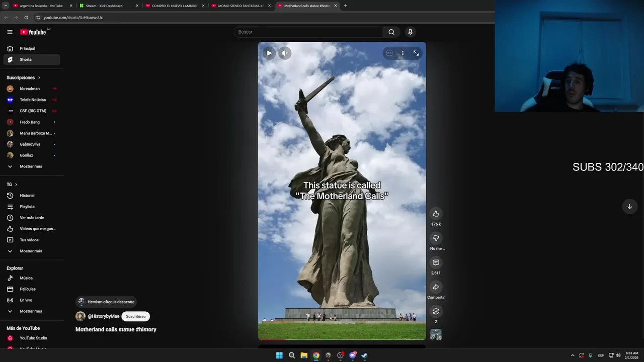Expand the Suscripciones section
644x362 pixels.
[24, 77]
